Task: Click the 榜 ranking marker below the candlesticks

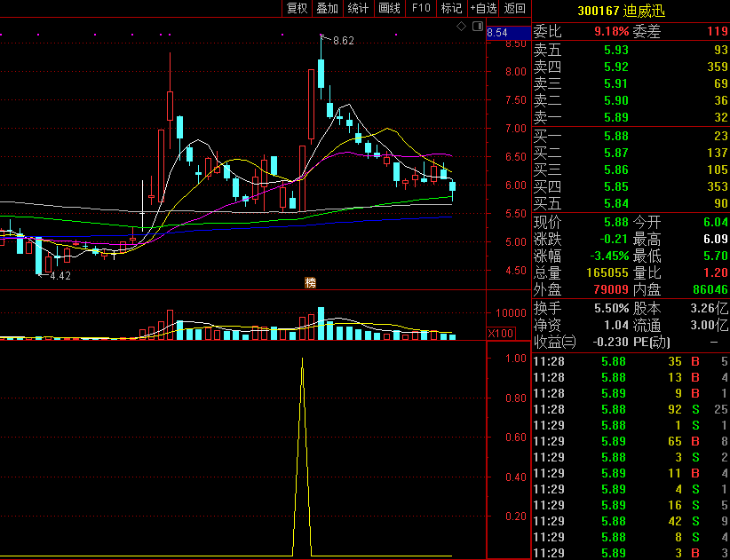Action: tap(310, 282)
